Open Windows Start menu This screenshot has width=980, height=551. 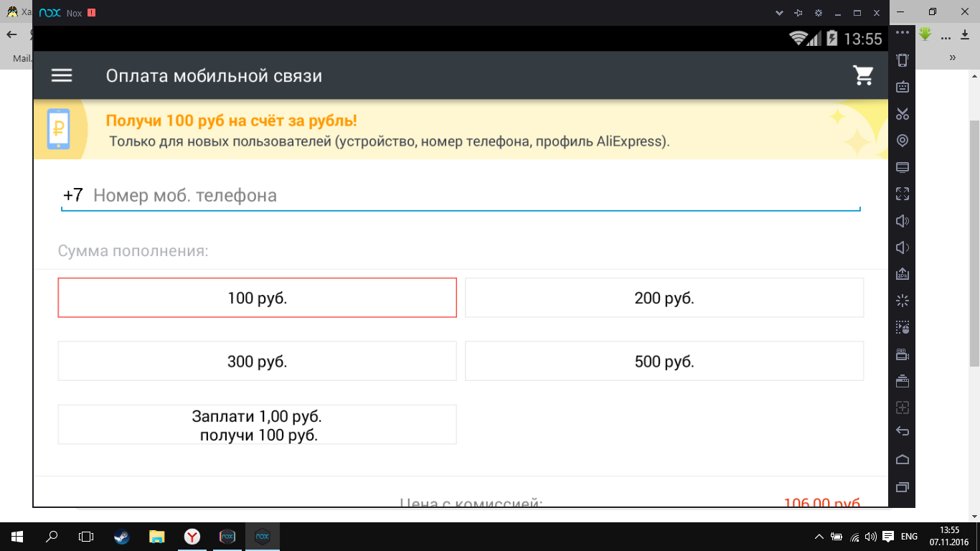(17, 536)
